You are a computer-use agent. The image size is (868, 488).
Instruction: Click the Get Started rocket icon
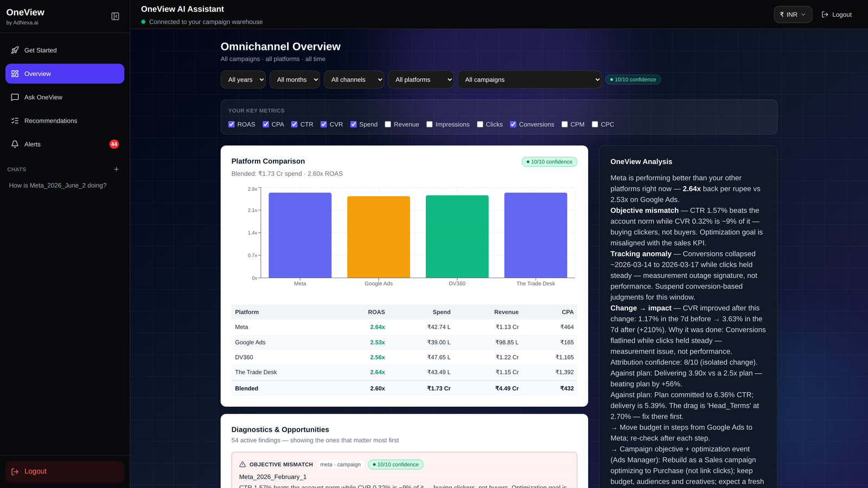(15, 50)
